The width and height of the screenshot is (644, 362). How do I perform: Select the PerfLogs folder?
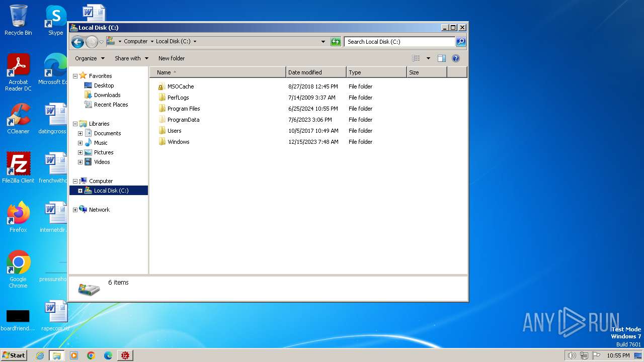[178, 98]
